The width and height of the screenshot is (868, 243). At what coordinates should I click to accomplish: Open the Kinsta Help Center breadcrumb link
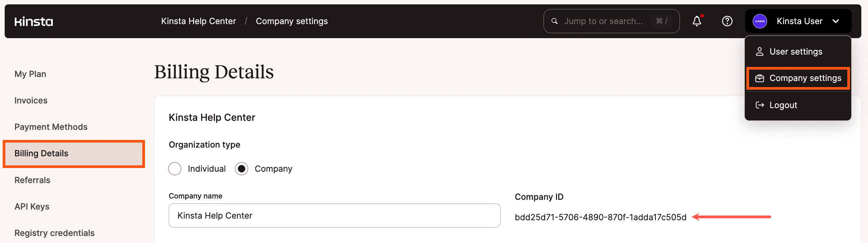(x=198, y=21)
